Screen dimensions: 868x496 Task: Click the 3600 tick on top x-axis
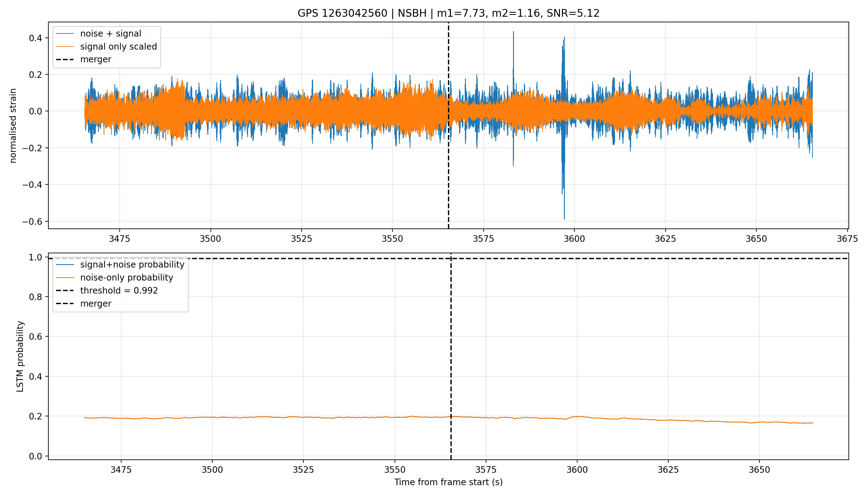tap(574, 238)
